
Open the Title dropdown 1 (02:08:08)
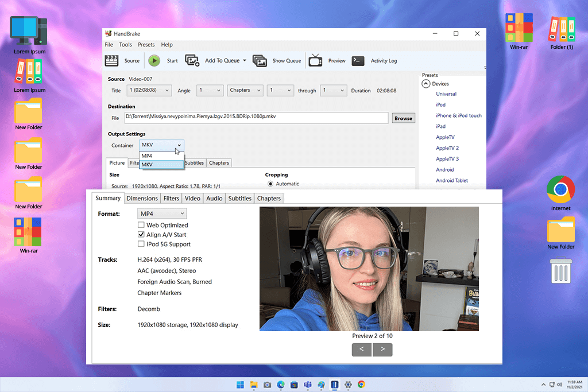[x=149, y=90]
